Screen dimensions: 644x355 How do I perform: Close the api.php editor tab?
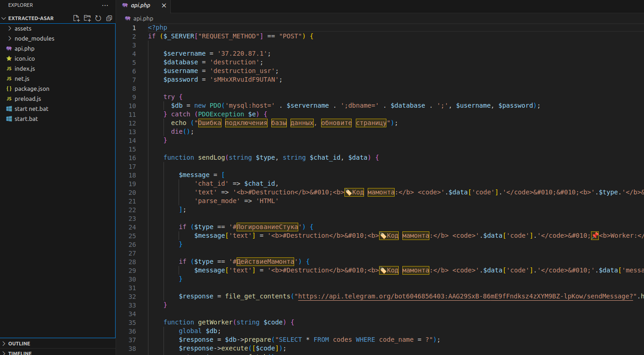tap(164, 6)
